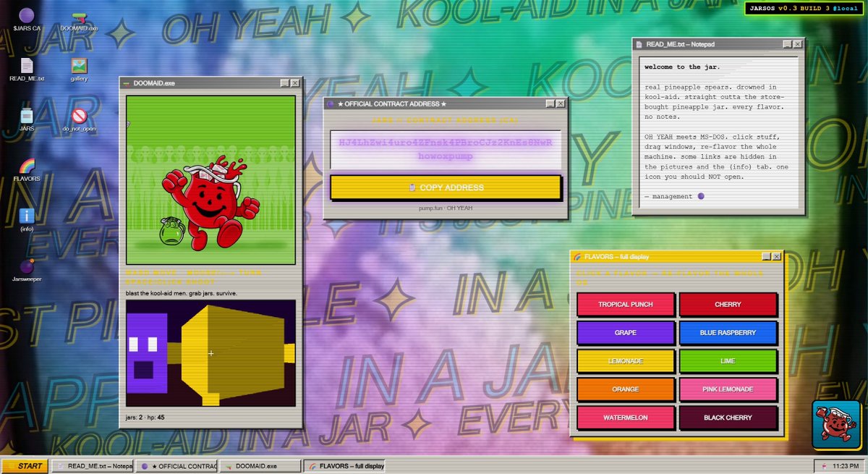
Task: Close the DOOMAID.exe window
Action: 295,83
